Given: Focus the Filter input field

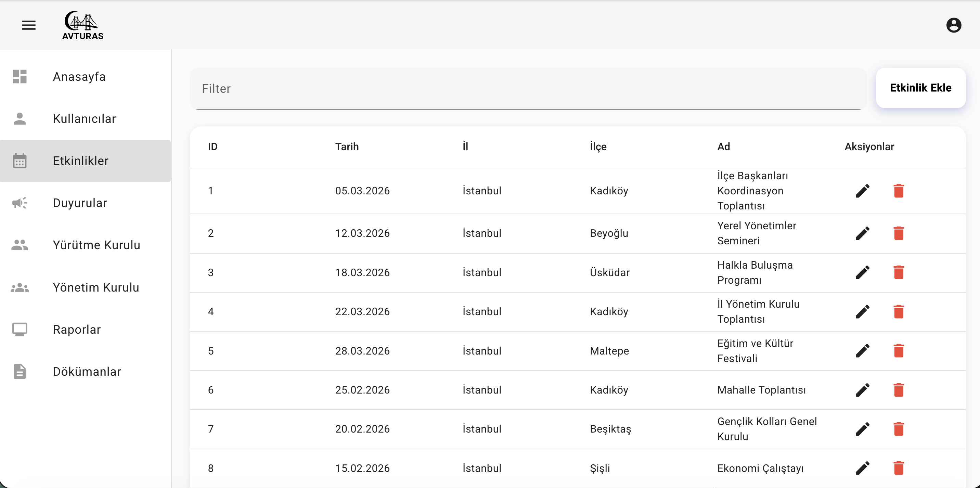Looking at the screenshot, I should pos(527,89).
